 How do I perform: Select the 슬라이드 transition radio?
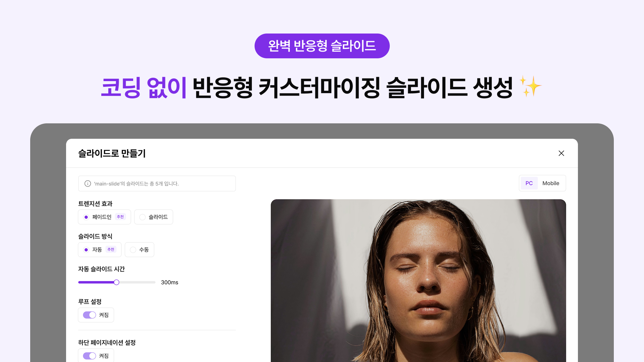(143, 217)
